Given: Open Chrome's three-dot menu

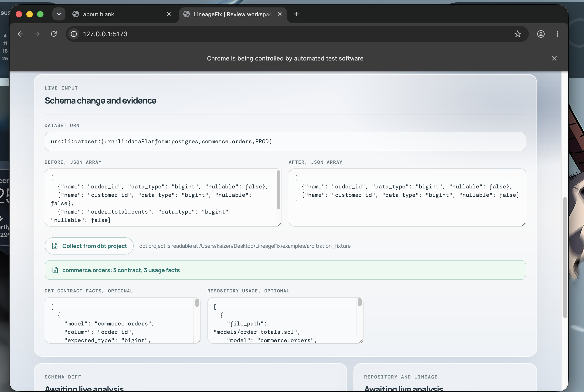Looking at the screenshot, I should (x=557, y=34).
